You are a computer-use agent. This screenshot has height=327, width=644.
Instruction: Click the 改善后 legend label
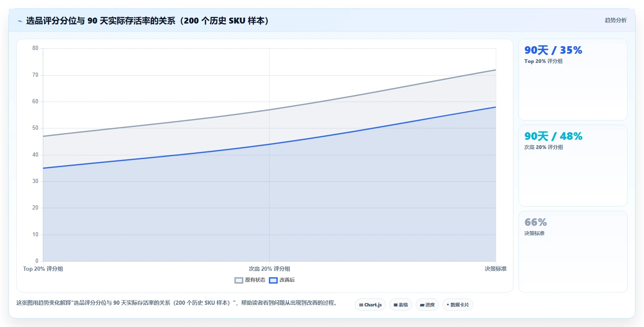pyautogui.click(x=287, y=280)
